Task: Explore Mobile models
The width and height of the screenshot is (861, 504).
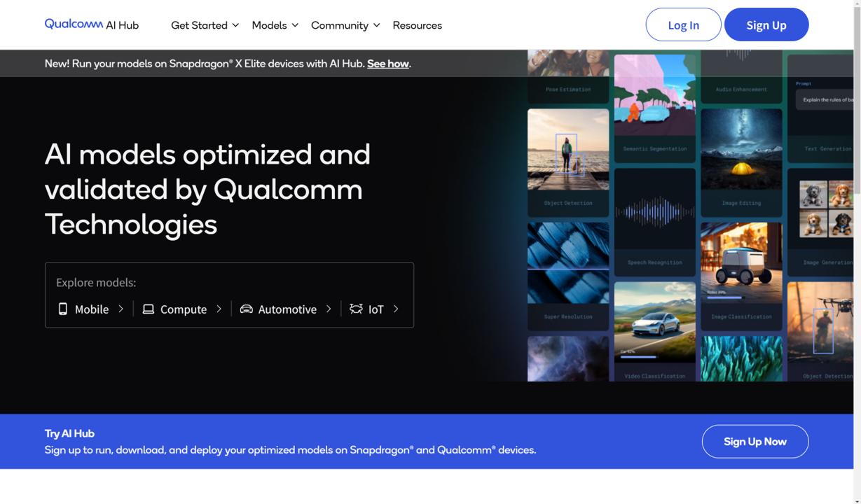Action: coord(91,309)
